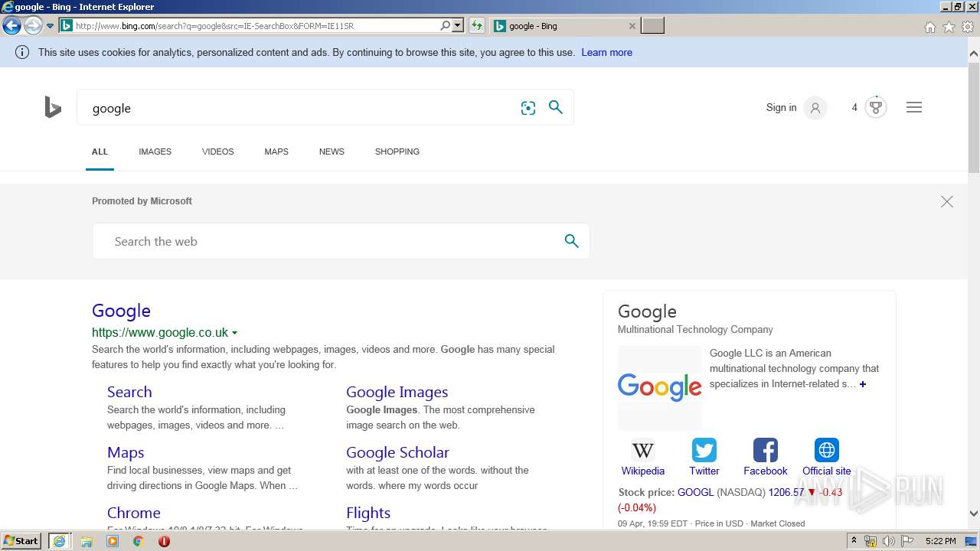Open IE Tools gear icon

coord(968,27)
